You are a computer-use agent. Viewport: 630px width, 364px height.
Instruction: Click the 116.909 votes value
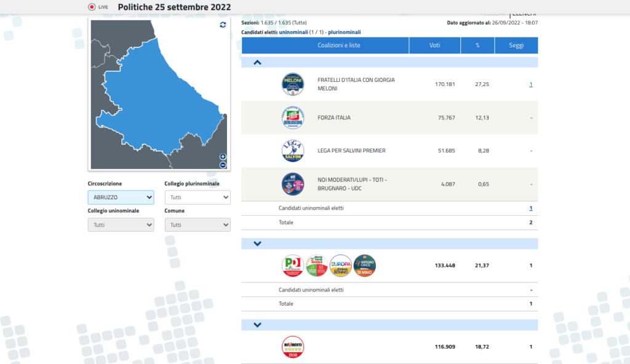click(445, 347)
